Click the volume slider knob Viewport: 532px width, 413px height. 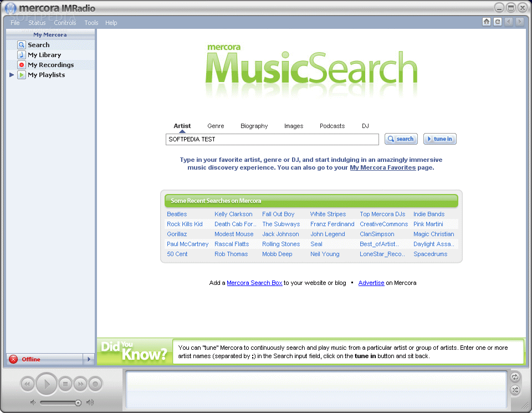78,403
